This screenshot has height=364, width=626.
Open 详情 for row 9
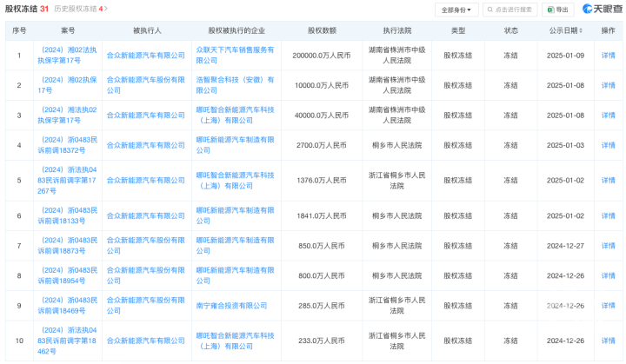[608, 306]
